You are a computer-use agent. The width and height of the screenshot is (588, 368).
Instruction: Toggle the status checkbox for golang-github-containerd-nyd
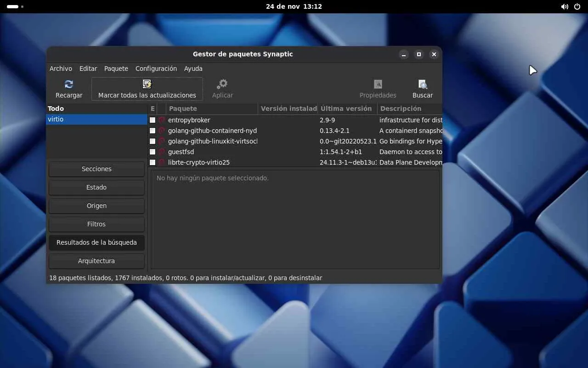click(x=153, y=131)
